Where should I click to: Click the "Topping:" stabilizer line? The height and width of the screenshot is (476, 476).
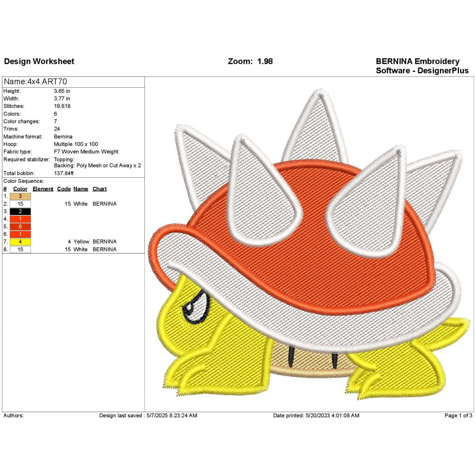[x=64, y=159]
